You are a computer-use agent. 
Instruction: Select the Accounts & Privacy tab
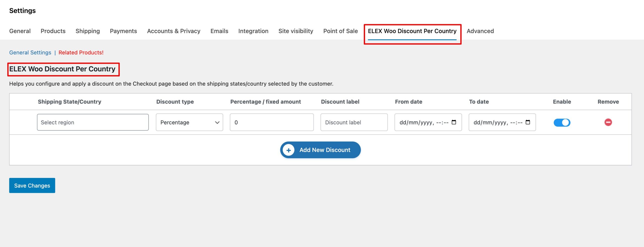[x=174, y=31]
